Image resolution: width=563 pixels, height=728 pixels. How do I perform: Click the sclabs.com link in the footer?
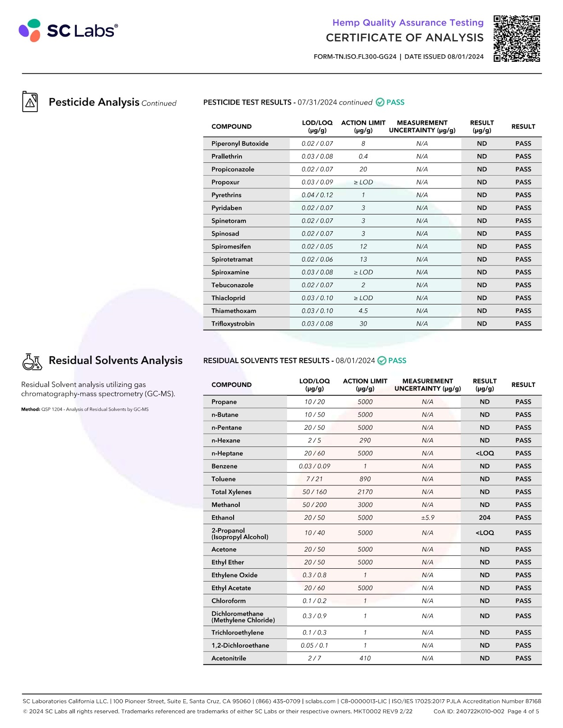[x=321, y=701]
